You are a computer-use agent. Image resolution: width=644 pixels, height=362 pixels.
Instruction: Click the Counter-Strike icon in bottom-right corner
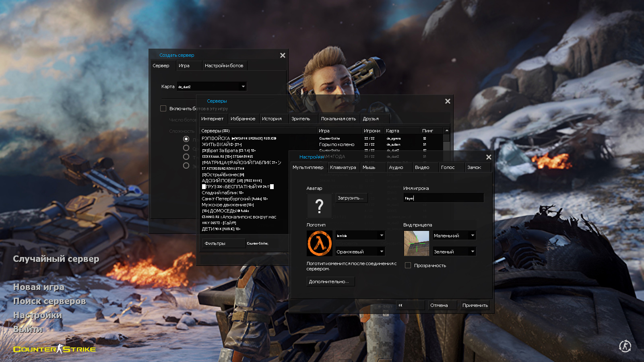click(625, 346)
